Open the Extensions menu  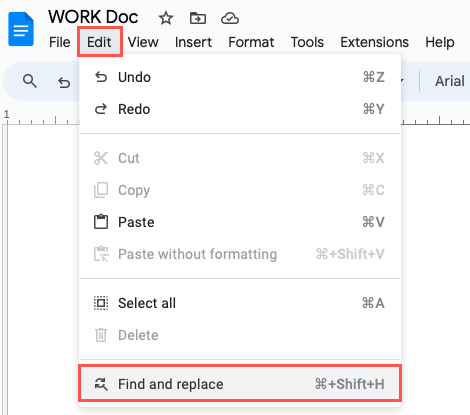374,42
